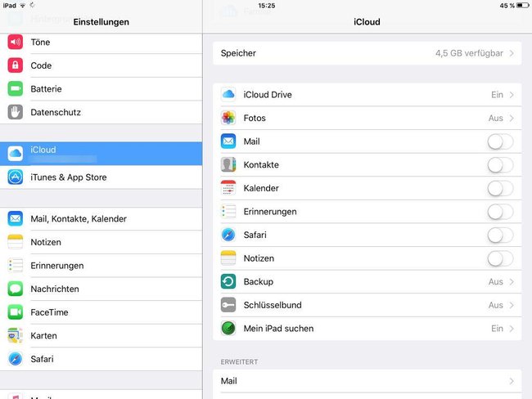Open Fotos settings via its chevron
This screenshot has width=532, height=399.
(x=512, y=119)
